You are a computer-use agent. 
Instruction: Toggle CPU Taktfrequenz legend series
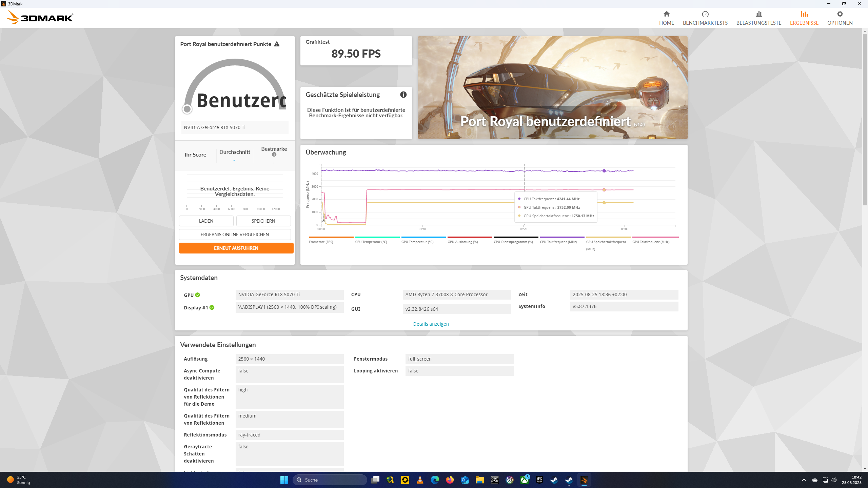[558, 242]
